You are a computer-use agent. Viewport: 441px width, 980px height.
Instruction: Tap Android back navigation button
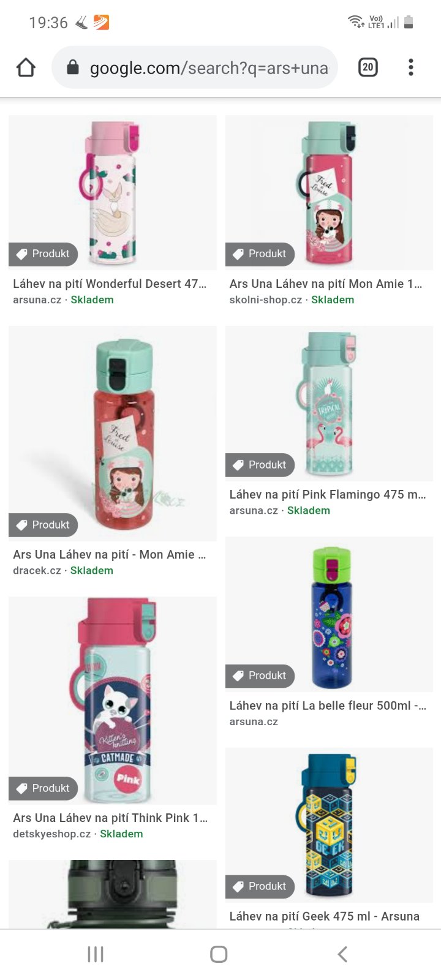[x=342, y=954]
